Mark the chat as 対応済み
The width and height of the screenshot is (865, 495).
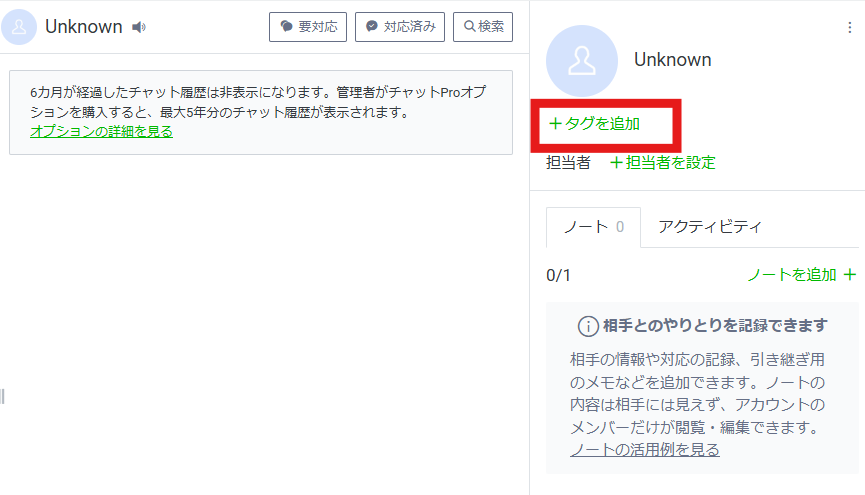click(x=400, y=27)
